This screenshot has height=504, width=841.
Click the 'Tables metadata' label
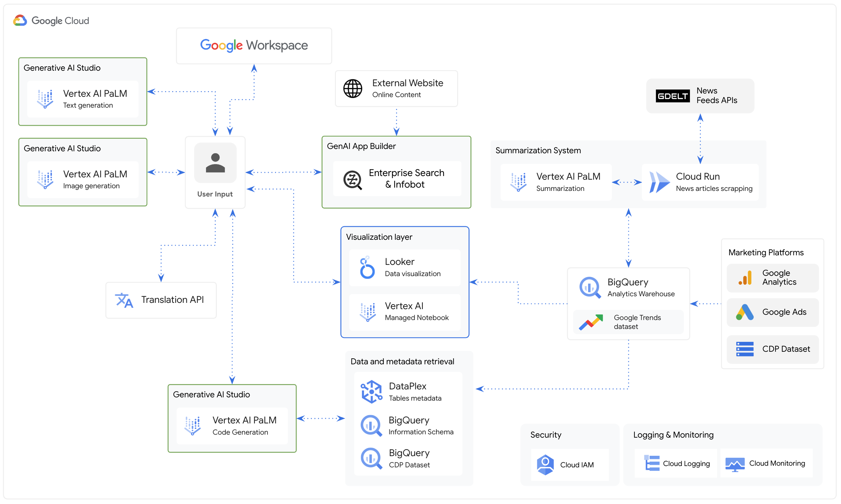(x=416, y=398)
